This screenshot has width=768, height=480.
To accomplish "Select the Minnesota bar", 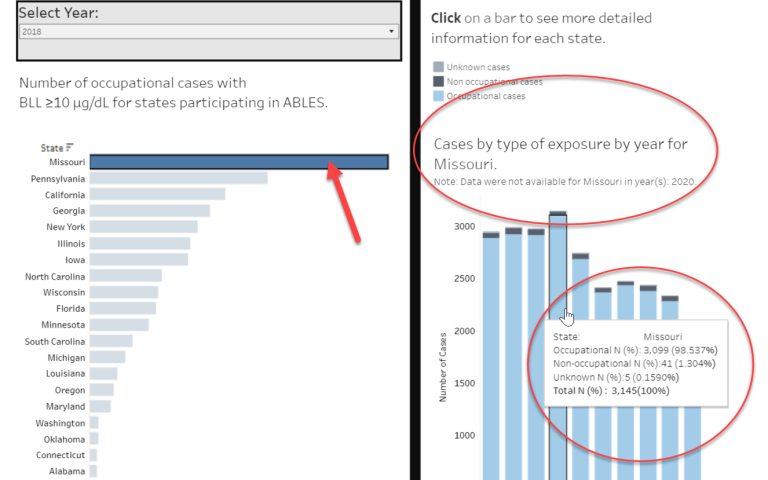I will (x=119, y=325).
